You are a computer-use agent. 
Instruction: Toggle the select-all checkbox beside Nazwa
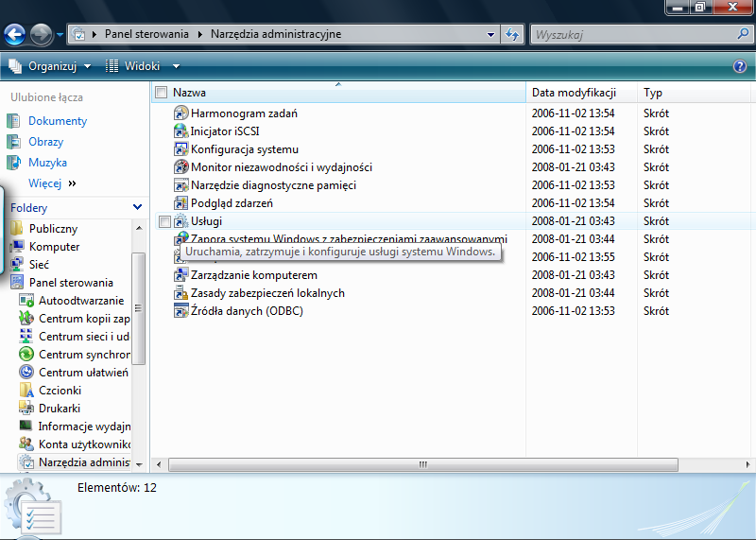pos(161,93)
